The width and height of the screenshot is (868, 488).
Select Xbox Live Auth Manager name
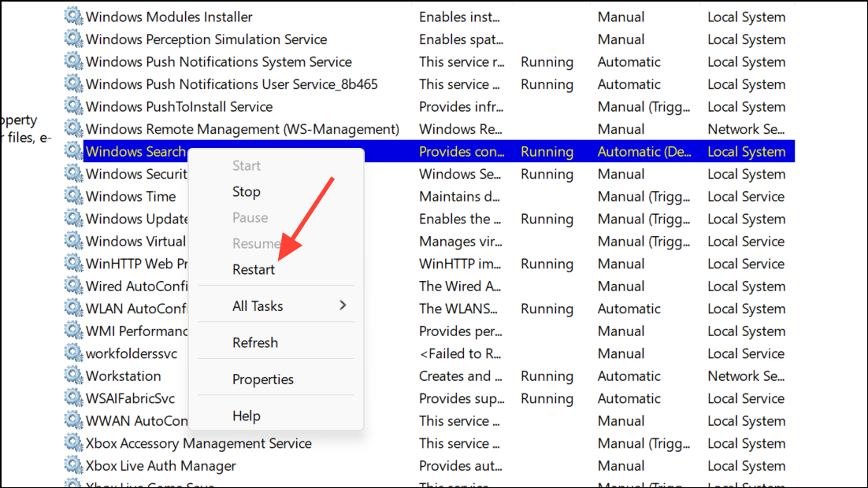(x=161, y=466)
